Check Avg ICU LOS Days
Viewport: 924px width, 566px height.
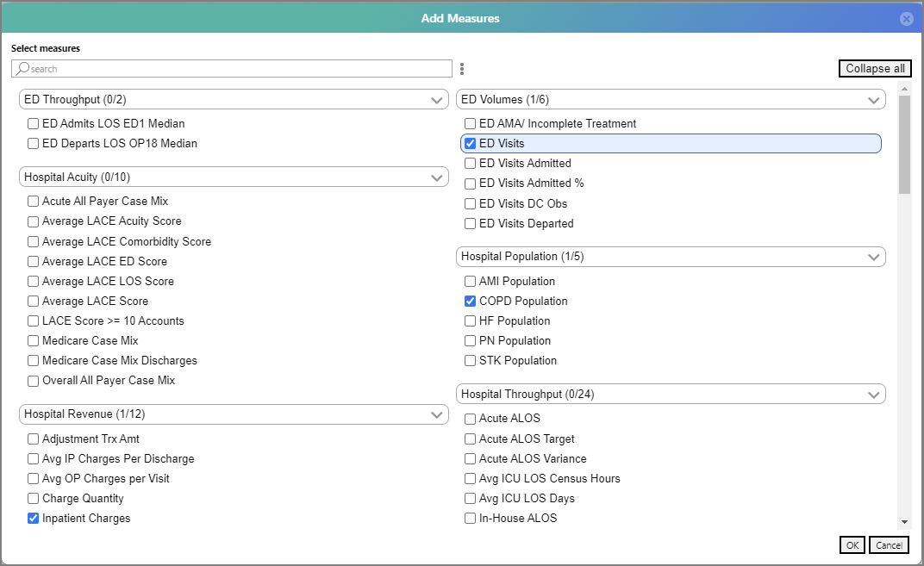[471, 499]
